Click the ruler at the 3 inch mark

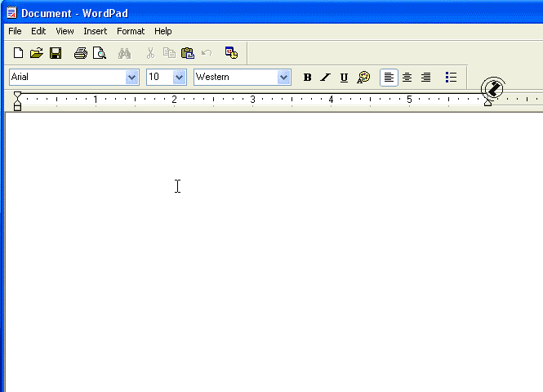253,100
